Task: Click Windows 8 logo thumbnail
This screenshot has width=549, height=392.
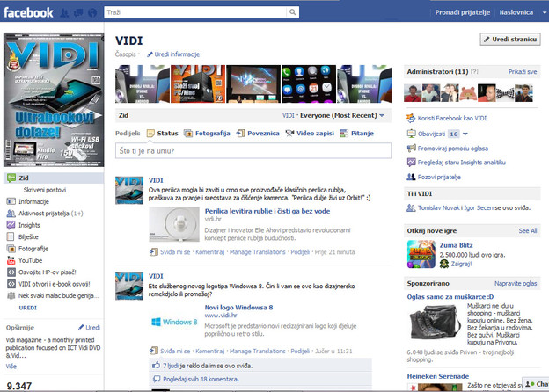Action: coord(174,322)
